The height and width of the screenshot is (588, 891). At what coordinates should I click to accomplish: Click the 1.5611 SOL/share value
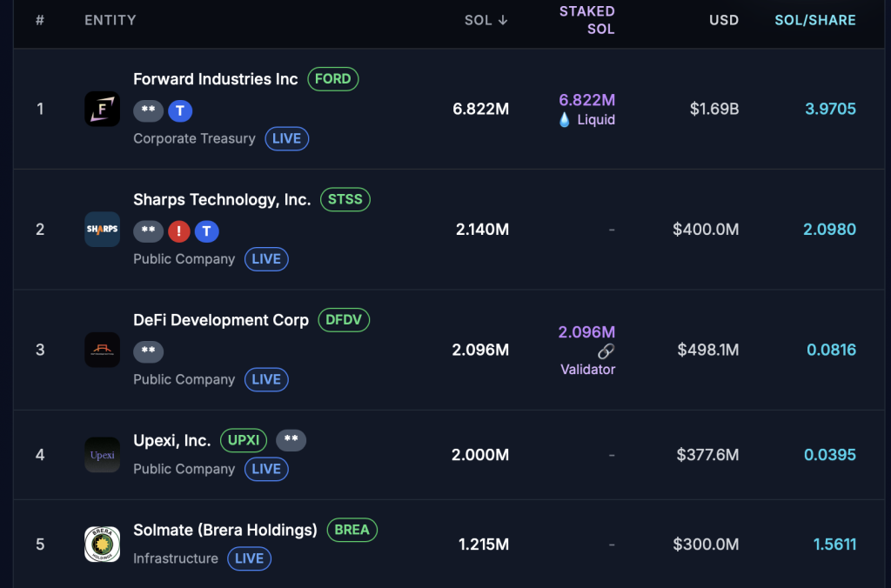[x=834, y=545]
